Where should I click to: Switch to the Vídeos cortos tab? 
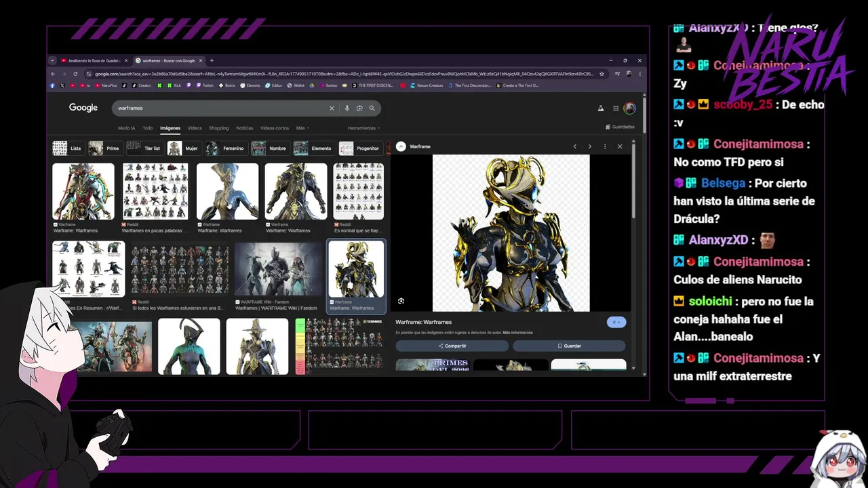[x=275, y=128]
